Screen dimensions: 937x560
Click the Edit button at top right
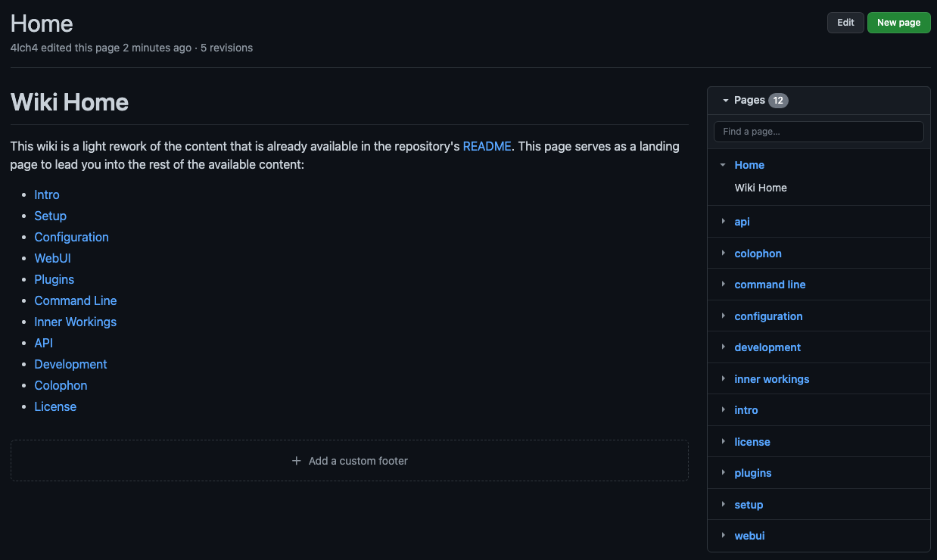click(845, 22)
